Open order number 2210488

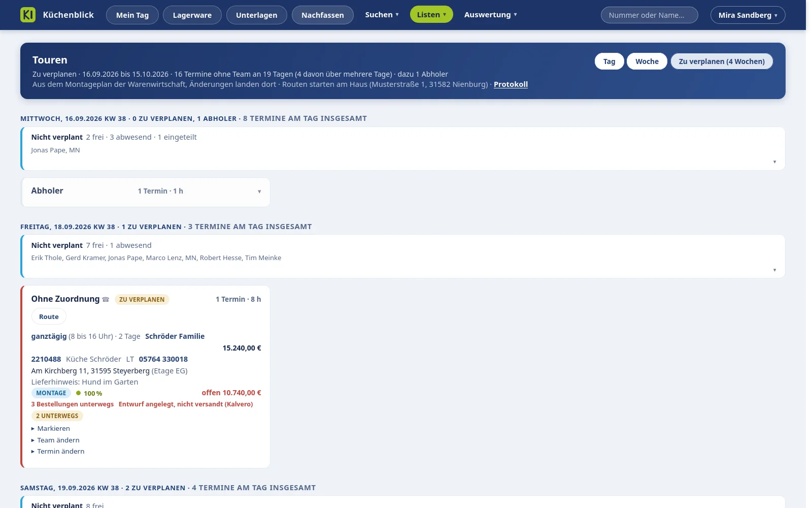[x=46, y=359]
